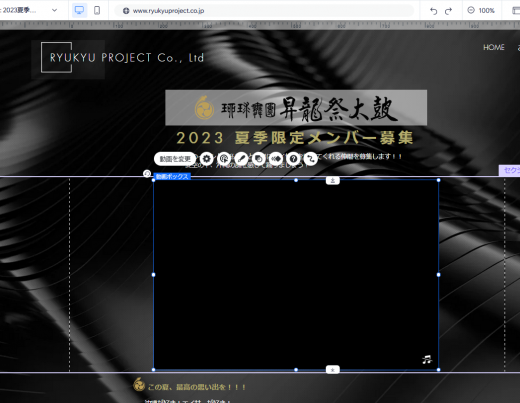Select the 昇龍祭太鼓 banner image
The height and width of the screenshot is (403, 520).
296,108
